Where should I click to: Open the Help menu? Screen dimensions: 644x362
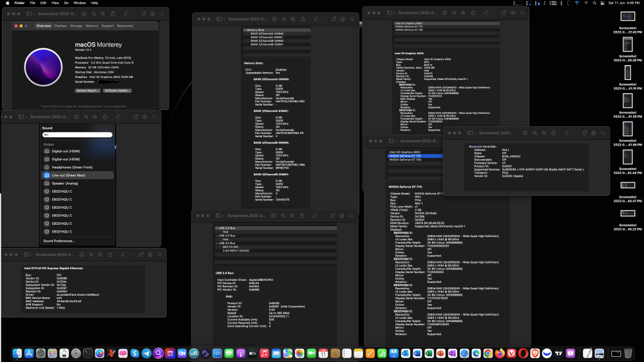[x=94, y=3]
